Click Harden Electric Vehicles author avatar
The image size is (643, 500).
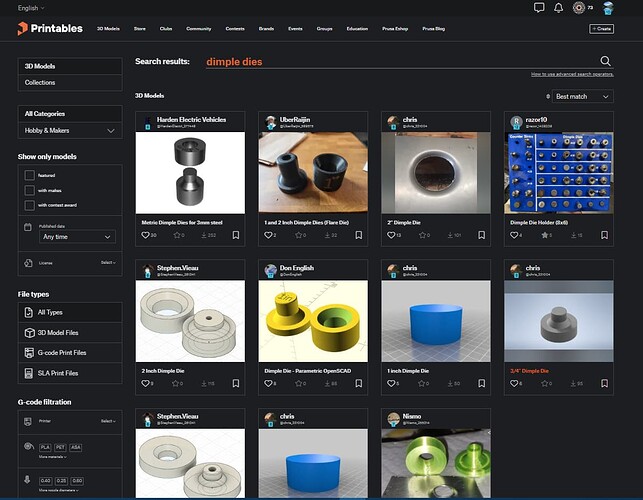click(x=147, y=122)
